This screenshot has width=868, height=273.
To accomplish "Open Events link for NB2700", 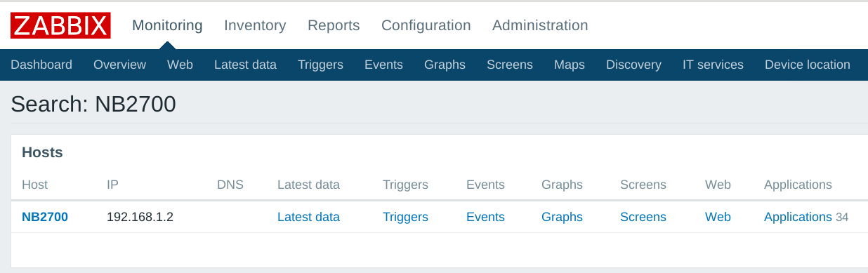I will click(485, 217).
